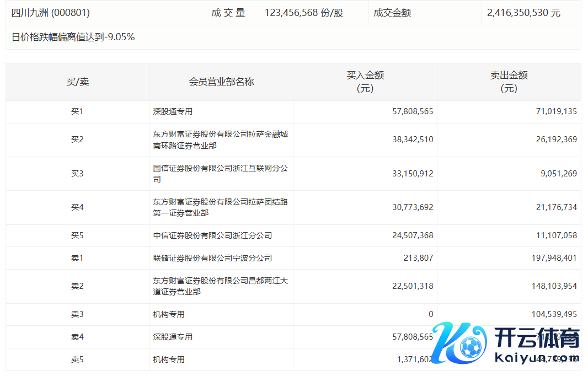Click the 买入金额 (元) column header
The width and height of the screenshot is (588, 376).
365,82
